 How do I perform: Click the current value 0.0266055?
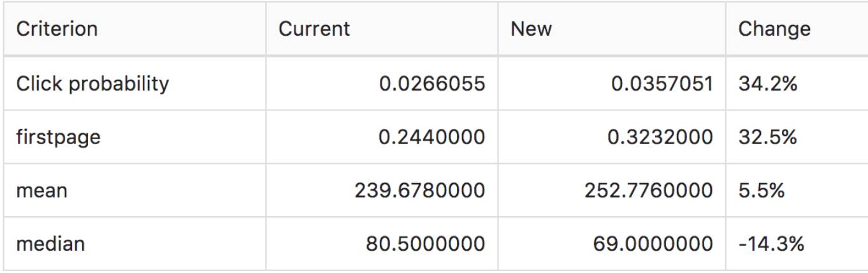(x=431, y=84)
